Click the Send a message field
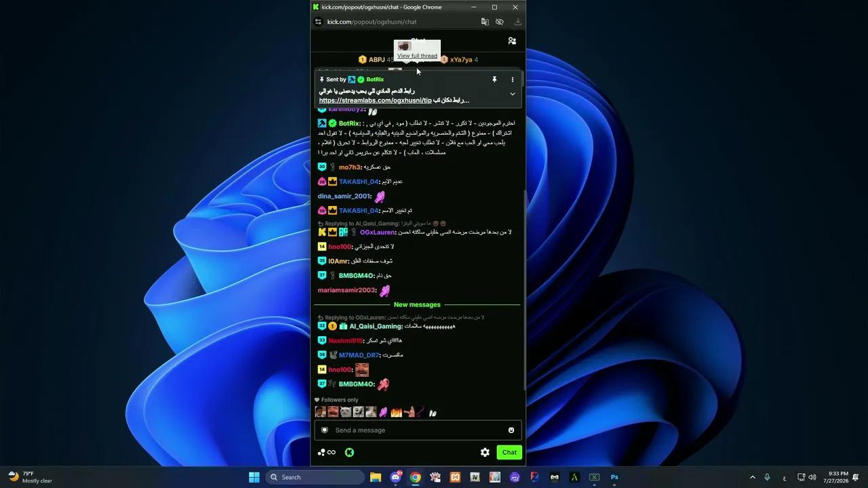 pyautogui.click(x=418, y=430)
